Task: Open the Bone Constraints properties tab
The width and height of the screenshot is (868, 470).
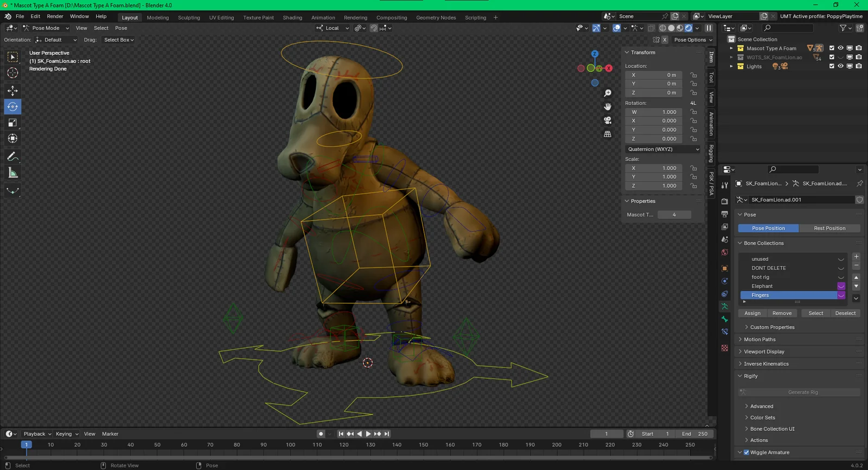Action: tap(725, 332)
